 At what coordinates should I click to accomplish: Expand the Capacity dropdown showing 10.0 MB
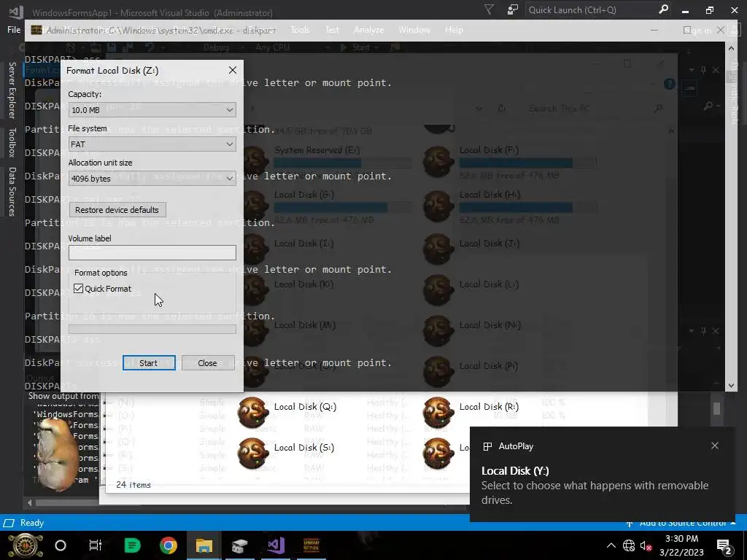[152, 110]
